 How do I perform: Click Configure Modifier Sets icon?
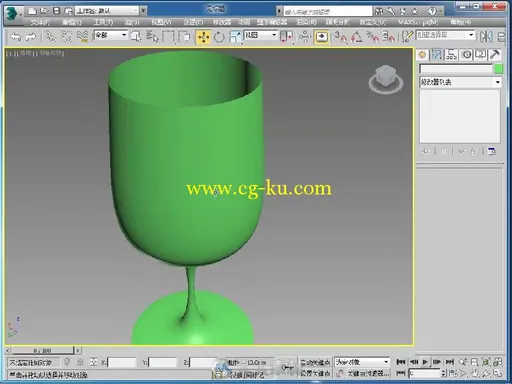click(492, 152)
